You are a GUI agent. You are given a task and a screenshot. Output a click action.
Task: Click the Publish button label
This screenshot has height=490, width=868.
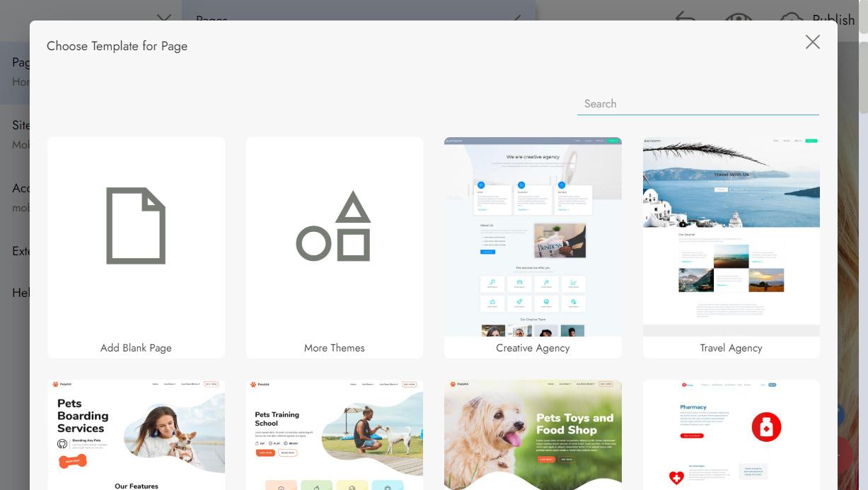833,19
